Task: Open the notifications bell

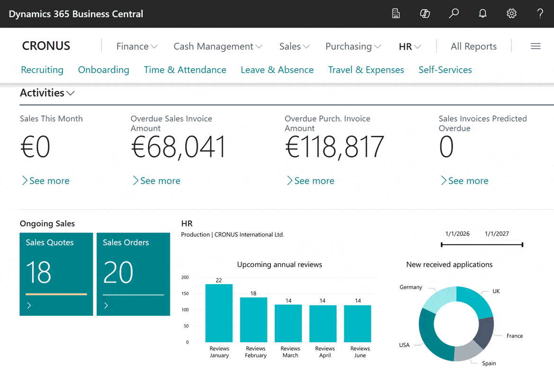Action: coord(483,14)
